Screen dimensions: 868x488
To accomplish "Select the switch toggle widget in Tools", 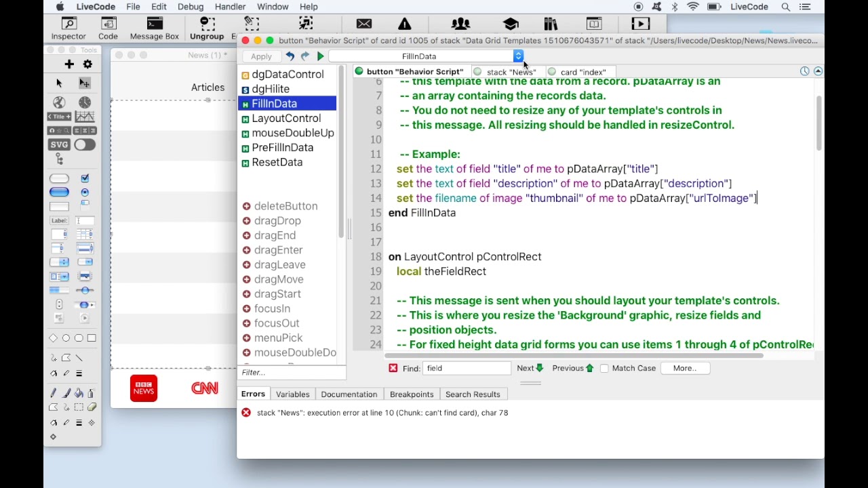I will coord(85,144).
